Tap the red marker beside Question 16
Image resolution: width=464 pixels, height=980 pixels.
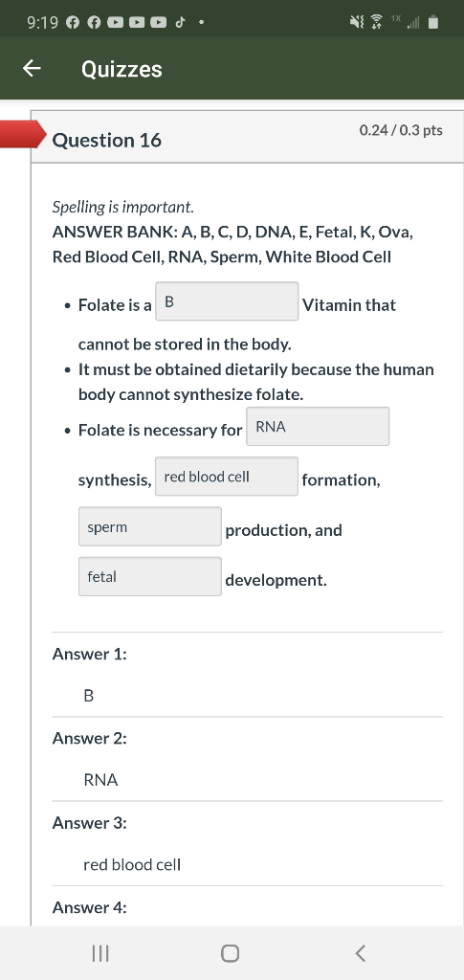click(23, 133)
